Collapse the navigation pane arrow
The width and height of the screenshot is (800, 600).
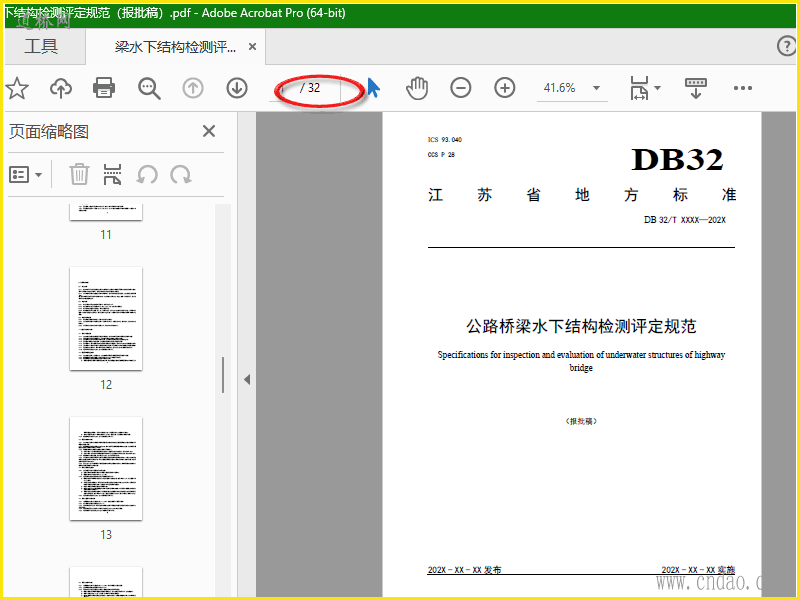(247, 380)
